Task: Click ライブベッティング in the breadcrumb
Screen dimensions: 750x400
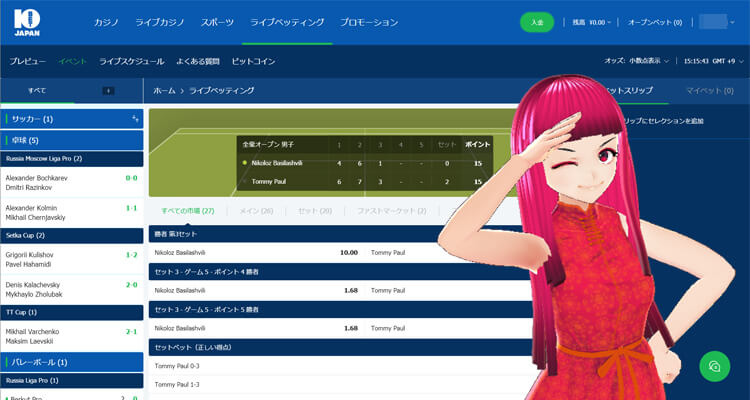Action: tap(221, 90)
